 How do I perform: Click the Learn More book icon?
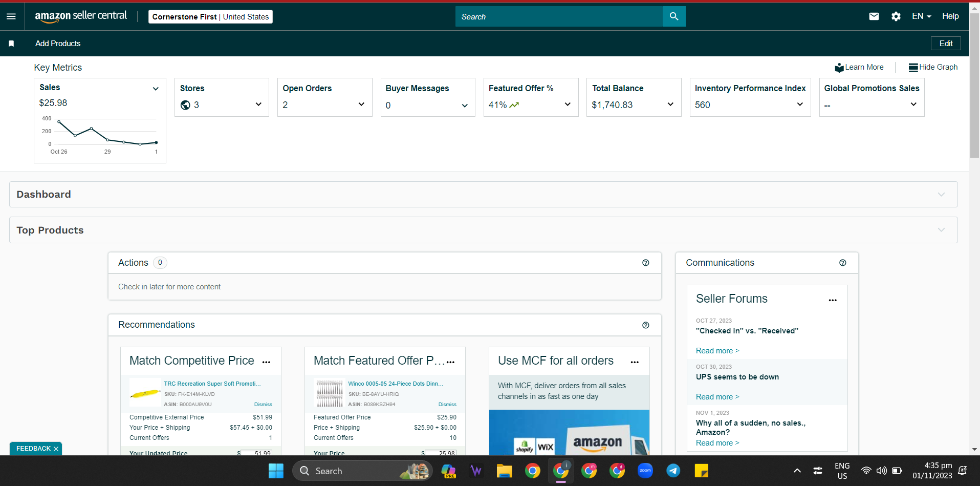tap(839, 68)
